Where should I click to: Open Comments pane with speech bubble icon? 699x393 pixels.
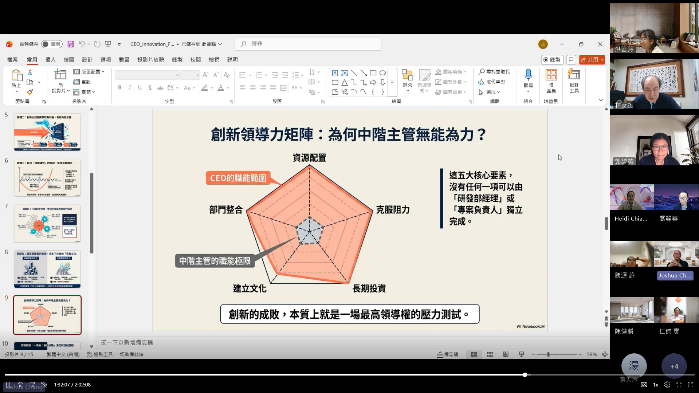point(571,59)
